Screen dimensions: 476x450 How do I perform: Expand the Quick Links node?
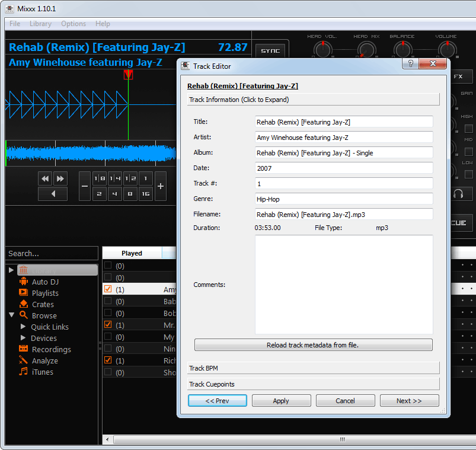click(x=23, y=327)
